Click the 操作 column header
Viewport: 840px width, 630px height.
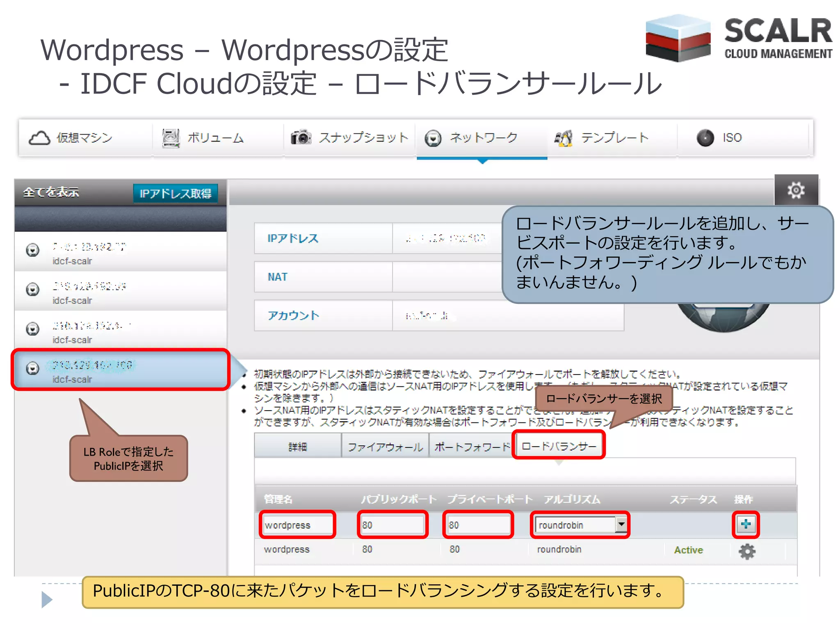[x=743, y=499]
